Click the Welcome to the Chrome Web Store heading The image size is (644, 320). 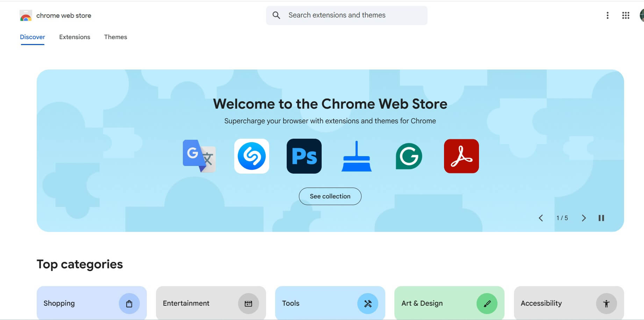[x=330, y=104]
